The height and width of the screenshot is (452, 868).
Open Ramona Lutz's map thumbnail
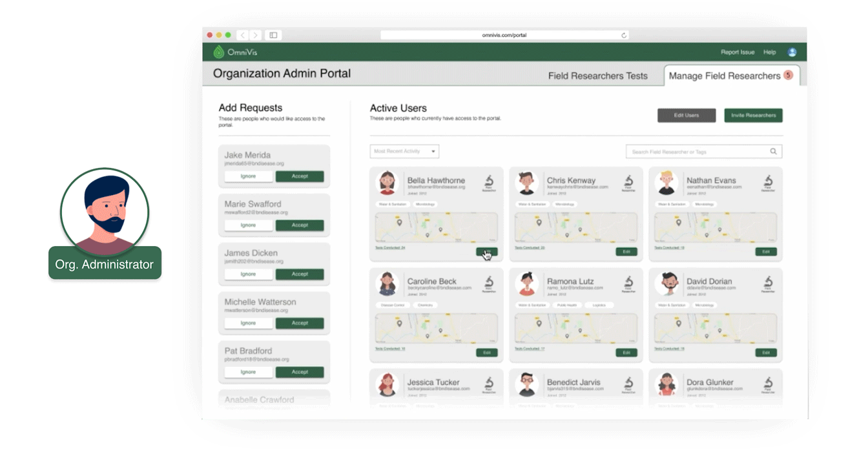[576, 329]
